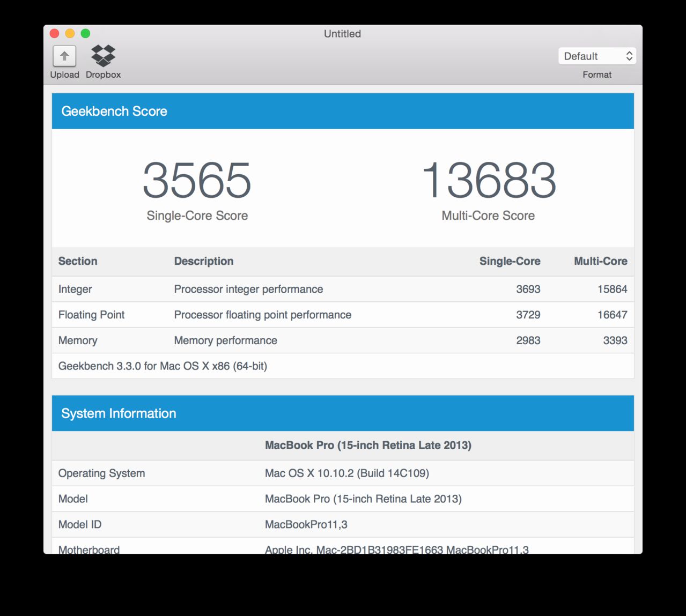Click the Model ID label
Viewport: 686px width, 616px height.
79,524
